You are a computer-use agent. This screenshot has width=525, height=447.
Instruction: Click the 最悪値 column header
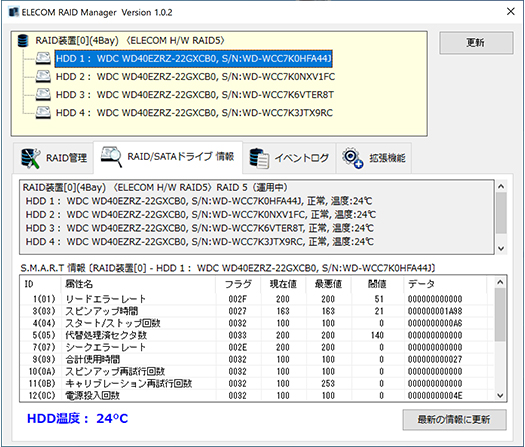(x=328, y=284)
